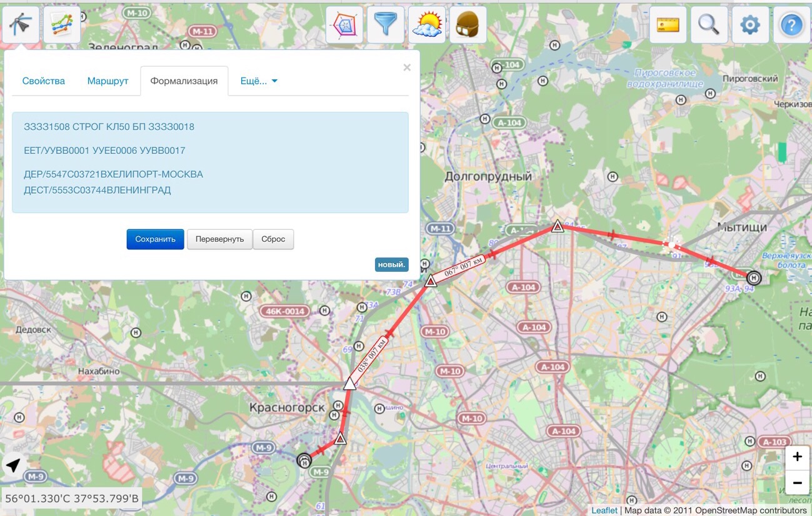Switch to the Свойства tab
The image size is (812, 516).
tap(44, 81)
